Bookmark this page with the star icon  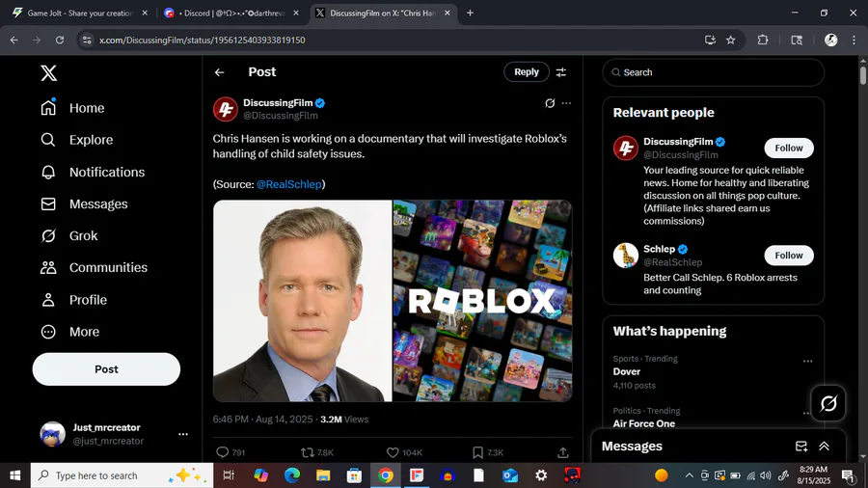coord(731,40)
